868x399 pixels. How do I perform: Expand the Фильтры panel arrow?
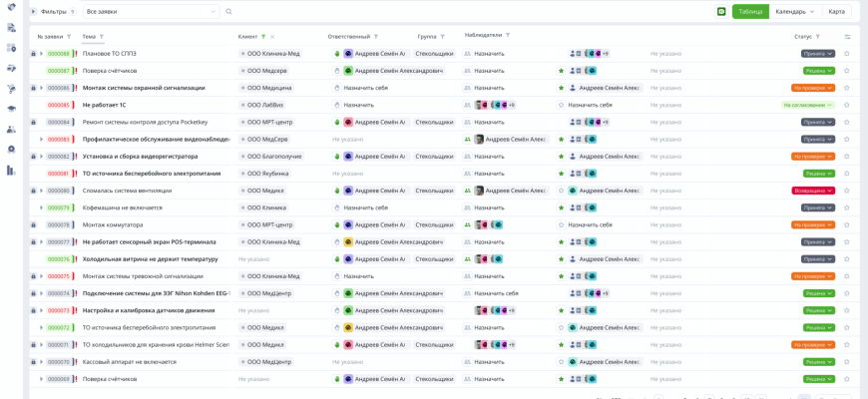click(33, 12)
